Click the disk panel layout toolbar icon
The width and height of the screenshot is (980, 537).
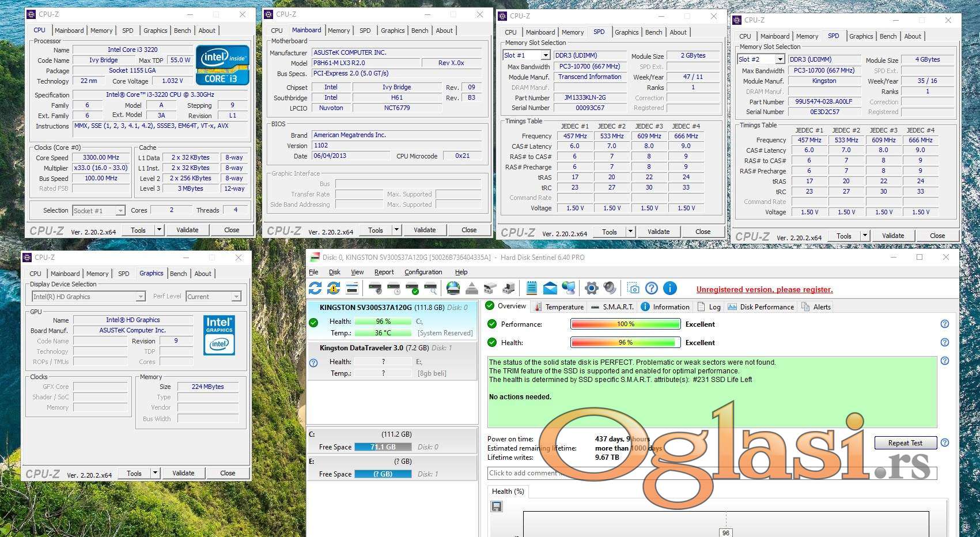(352, 288)
